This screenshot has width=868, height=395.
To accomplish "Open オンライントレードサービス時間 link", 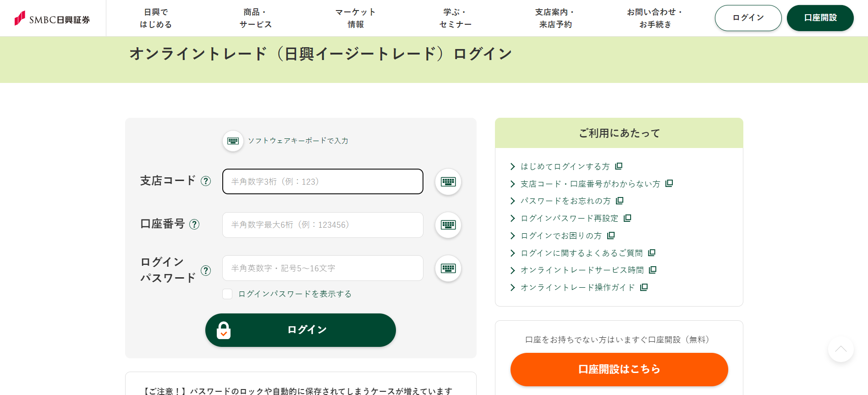I will [x=582, y=270].
